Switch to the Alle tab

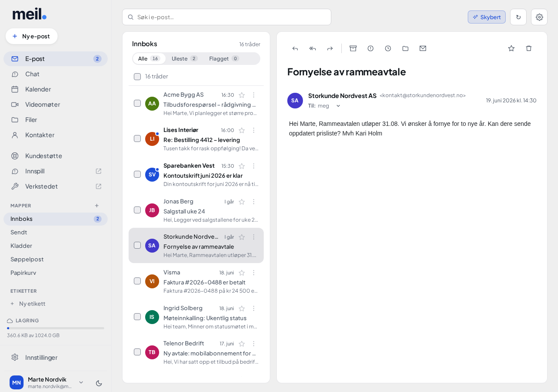tap(149, 59)
